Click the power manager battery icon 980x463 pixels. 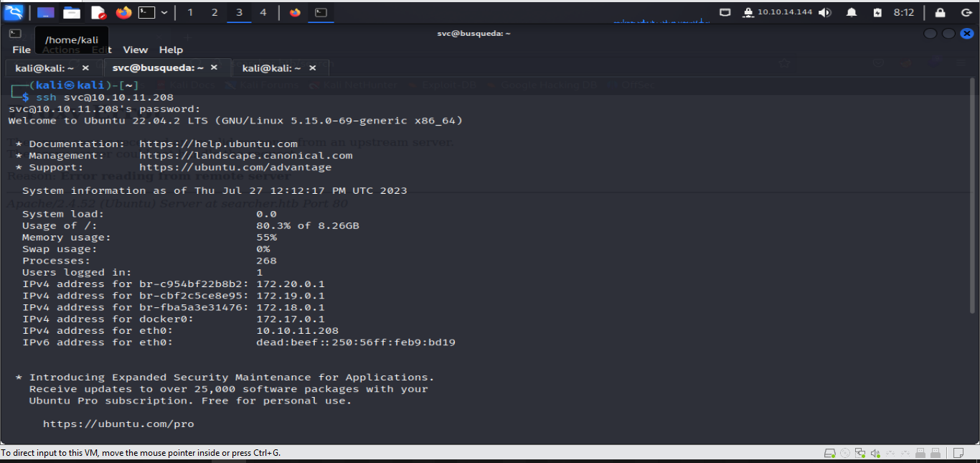[x=877, y=11]
